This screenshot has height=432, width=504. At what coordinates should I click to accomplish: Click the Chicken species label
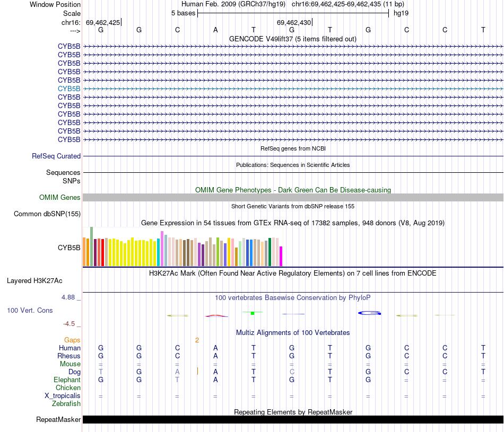point(68,387)
